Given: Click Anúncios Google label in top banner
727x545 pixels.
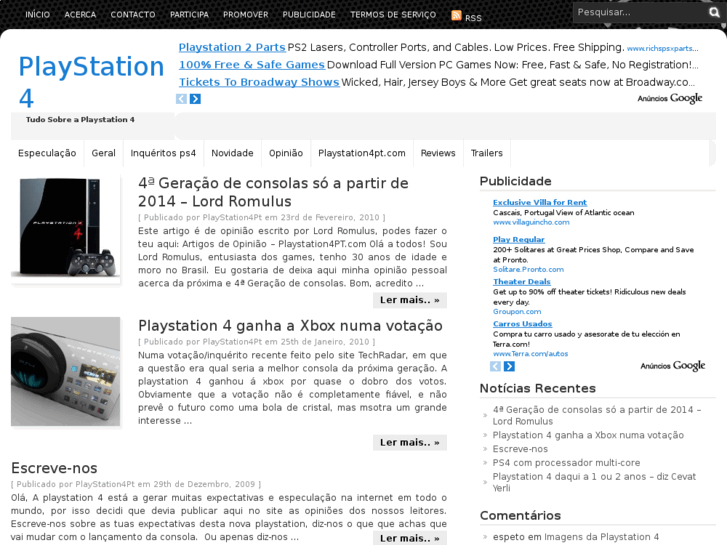Looking at the screenshot, I should coord(670,98).
